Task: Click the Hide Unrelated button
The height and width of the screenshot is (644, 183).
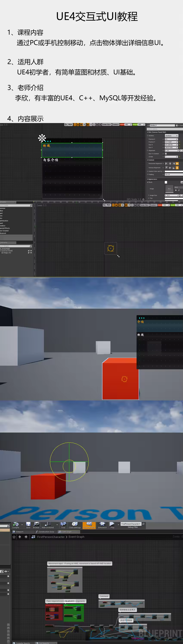Action: pyautogui.click(x=48, y=525)
